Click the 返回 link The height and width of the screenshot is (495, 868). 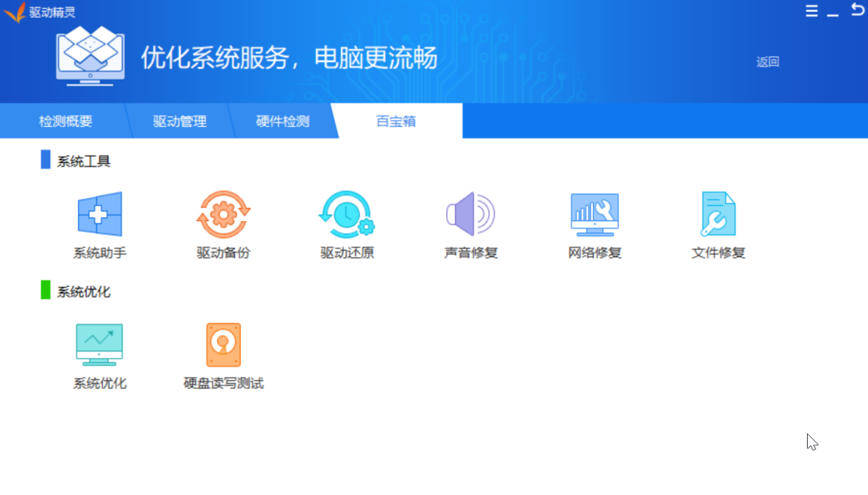(768, 62)
